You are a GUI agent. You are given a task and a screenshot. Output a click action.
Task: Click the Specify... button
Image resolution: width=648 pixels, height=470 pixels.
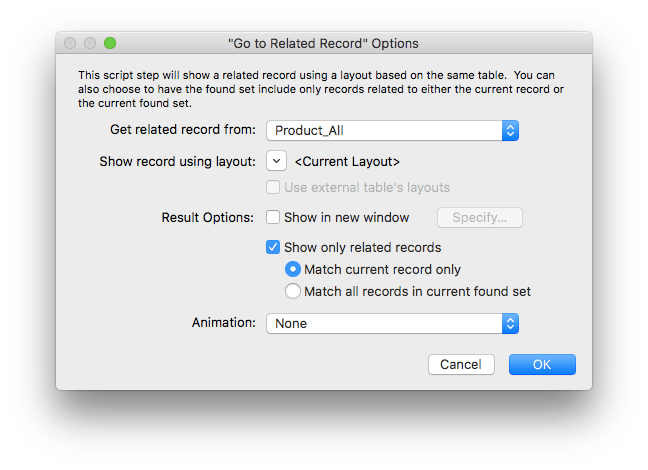[480, 217]
